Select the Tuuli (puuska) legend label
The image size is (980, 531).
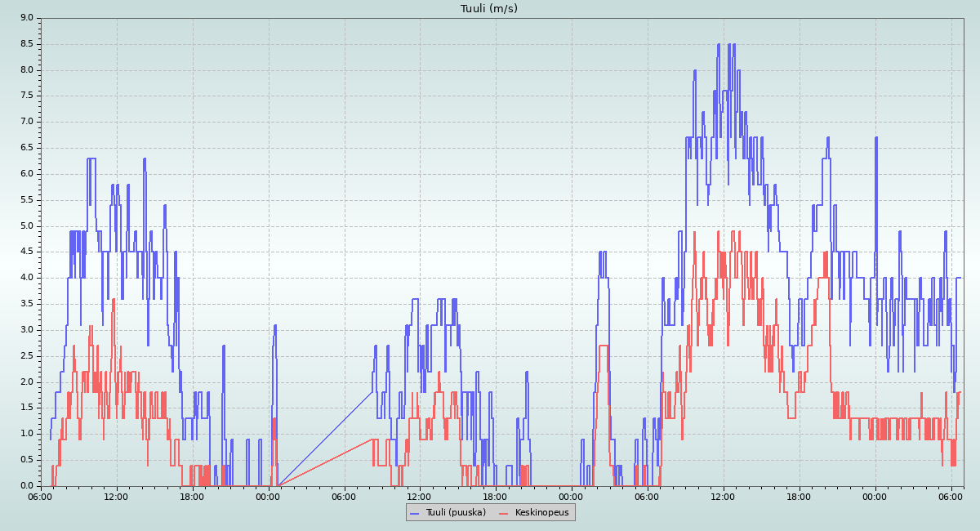click(454, 513)
